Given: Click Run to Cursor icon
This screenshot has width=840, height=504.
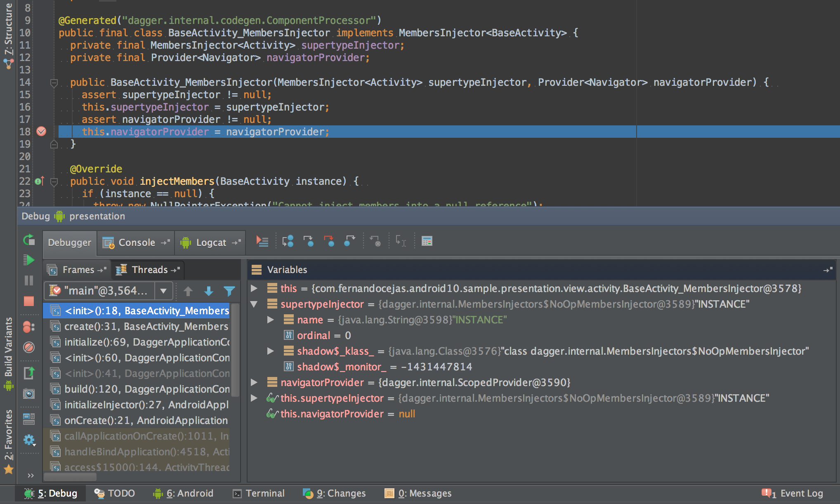Looking at the screenshot, I should 401,241.
